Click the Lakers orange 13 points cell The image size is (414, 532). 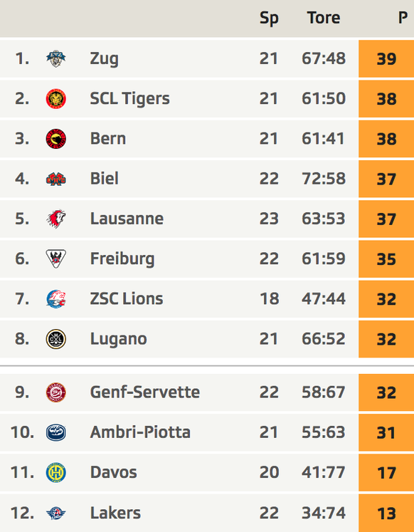[386, 513]
